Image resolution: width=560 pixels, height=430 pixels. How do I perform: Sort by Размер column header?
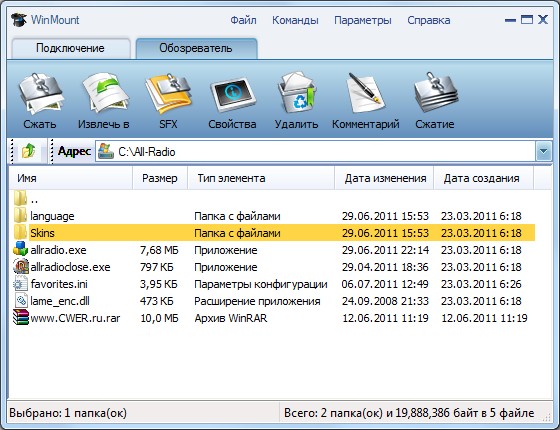pos(160,178)
